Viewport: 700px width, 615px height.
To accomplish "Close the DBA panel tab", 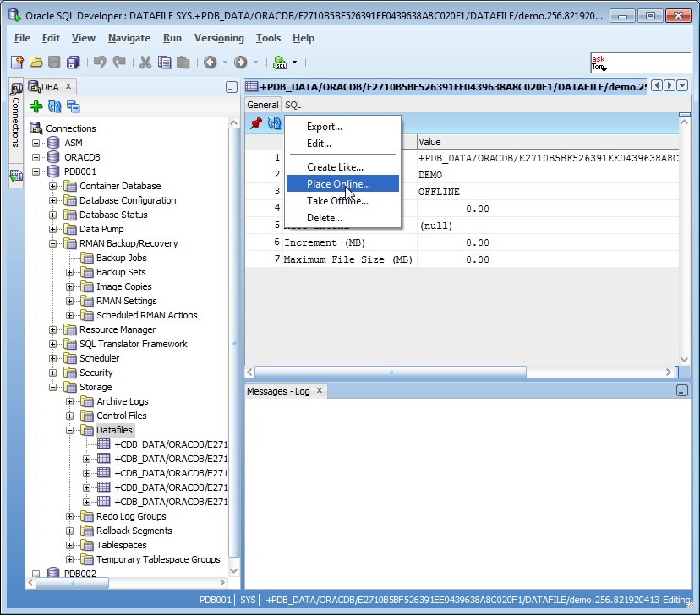I will (x=68, y=85).
